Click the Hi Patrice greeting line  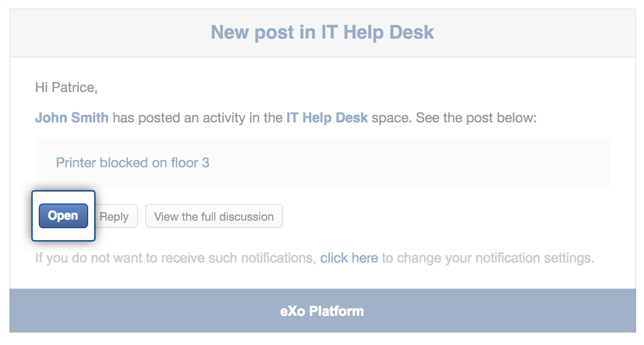click(66, 88)
